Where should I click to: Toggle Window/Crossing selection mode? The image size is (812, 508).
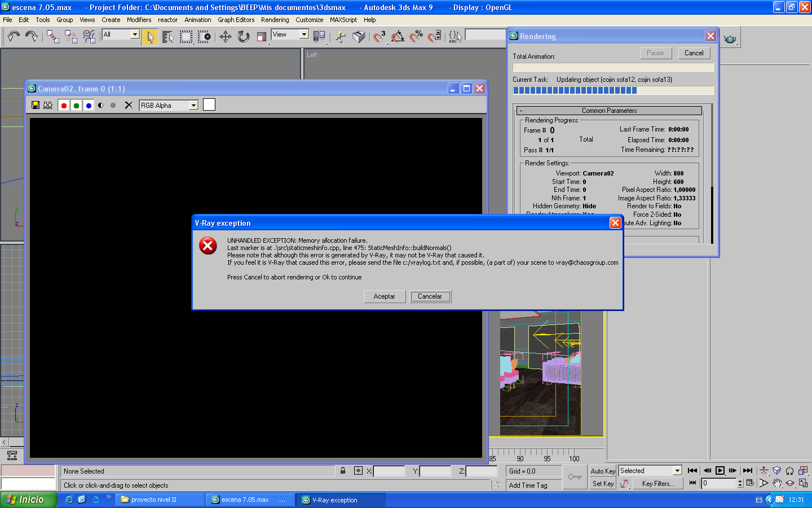pyautogui.click(x=204, y=37)
